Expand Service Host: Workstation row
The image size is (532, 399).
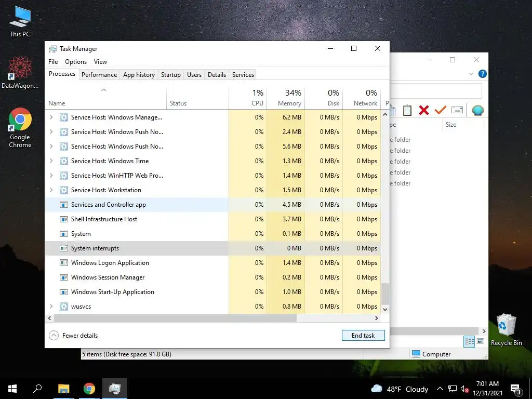coord(51,190)
